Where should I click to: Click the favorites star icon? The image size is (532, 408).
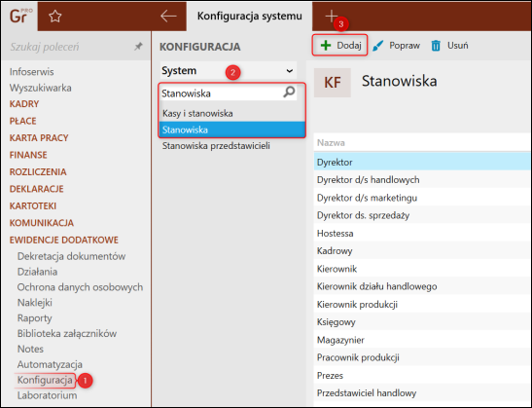[x=55, y=16]
